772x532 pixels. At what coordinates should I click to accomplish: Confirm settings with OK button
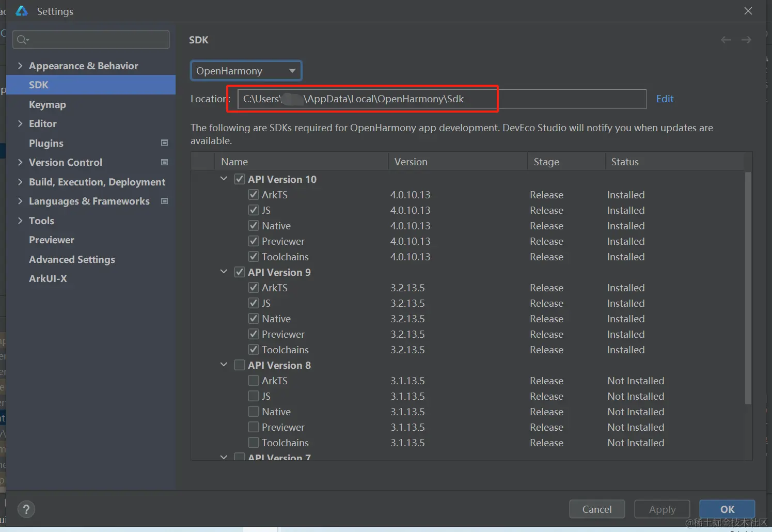[727, 509]
